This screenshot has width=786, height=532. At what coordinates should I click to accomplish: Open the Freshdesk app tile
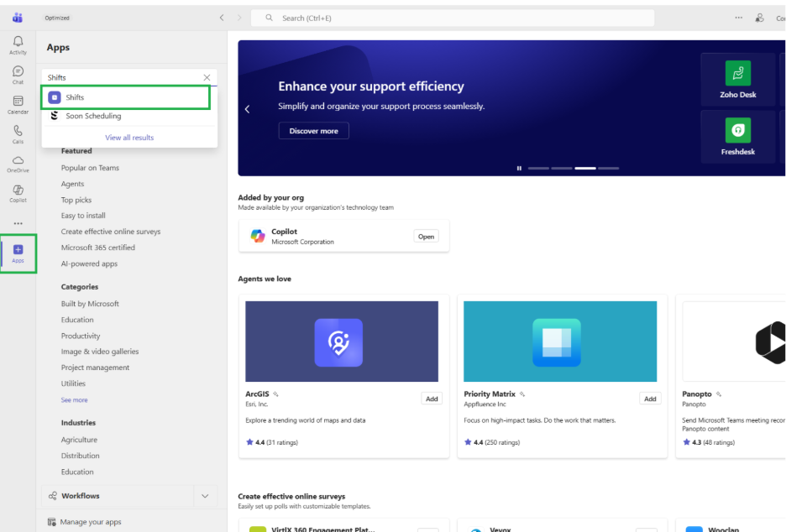(738, 136)
